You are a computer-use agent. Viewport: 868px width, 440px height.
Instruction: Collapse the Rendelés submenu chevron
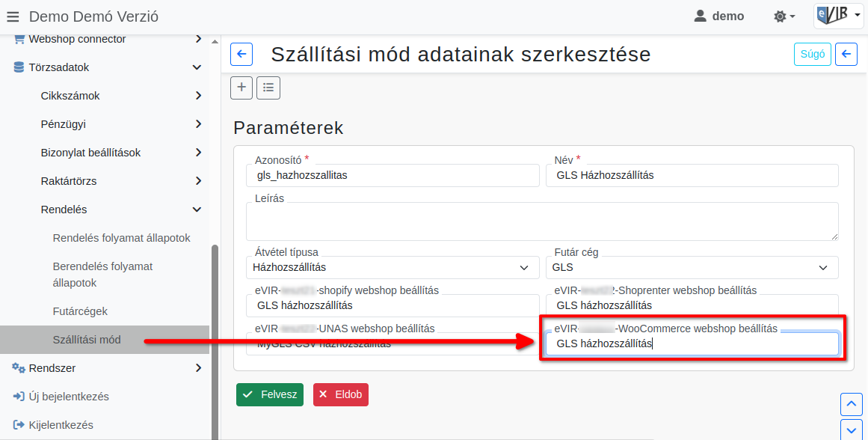[x=197, y=210]
